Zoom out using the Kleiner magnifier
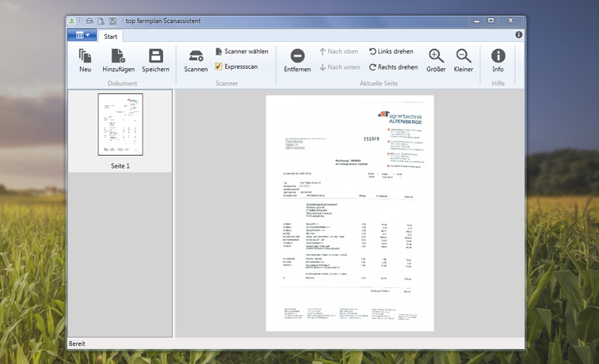 pyautogui.click(x=463, y=59)
